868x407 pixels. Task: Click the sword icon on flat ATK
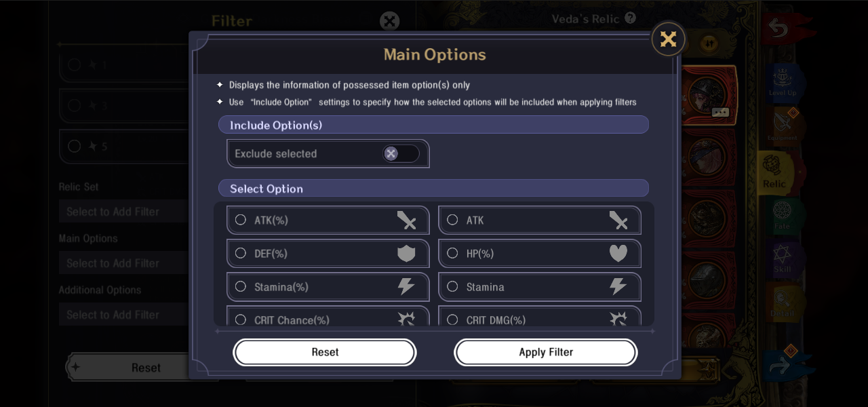click(x=618, y=220)
